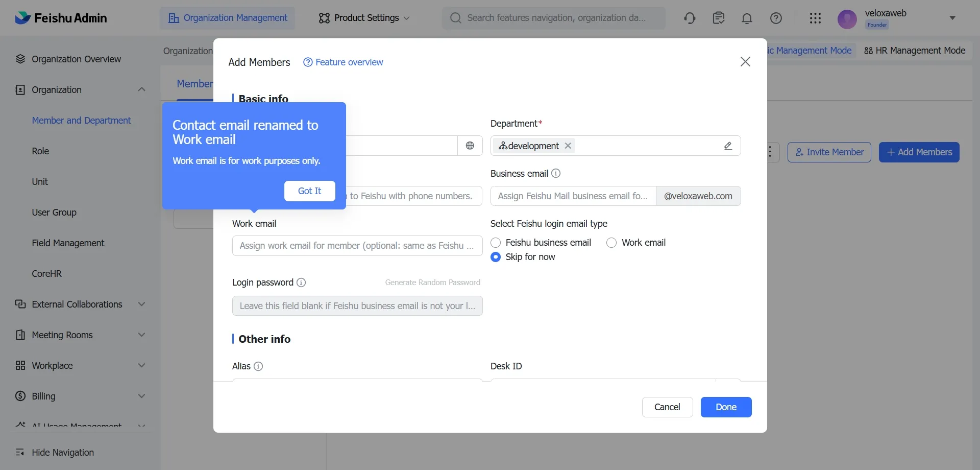Remove the development department tag

568,146
